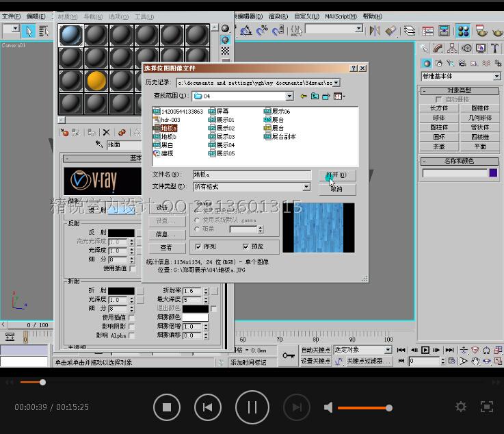This screenshot has width=504, height=434.
Task: Click the key mode toggle key icon
Action: (288, 355)
